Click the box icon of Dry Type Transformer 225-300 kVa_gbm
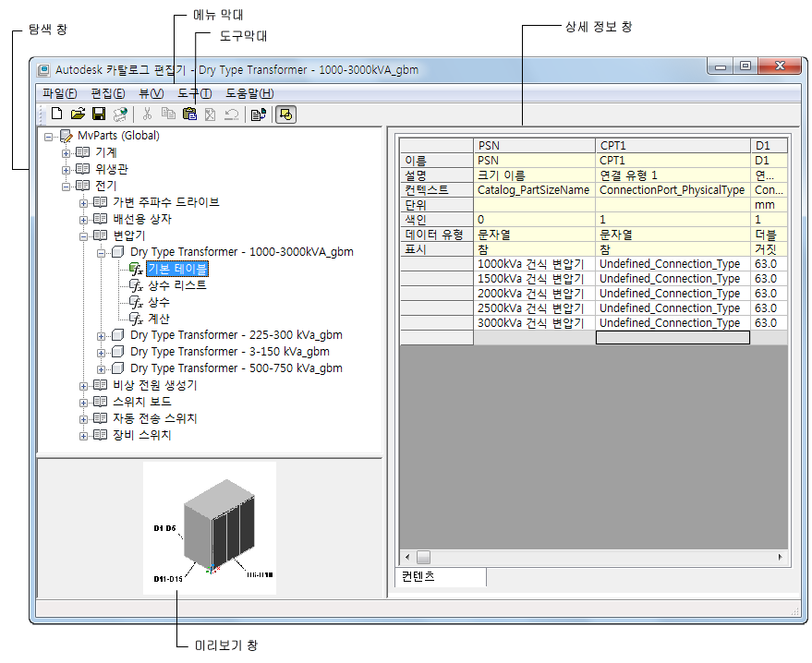812x663 pixels. click(x=118, y=335)
